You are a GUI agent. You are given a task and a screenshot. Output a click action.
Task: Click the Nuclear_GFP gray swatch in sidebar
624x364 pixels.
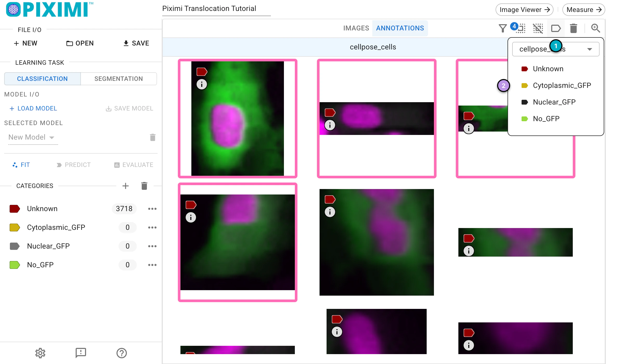pyautogui.click(x=15, y=246)
